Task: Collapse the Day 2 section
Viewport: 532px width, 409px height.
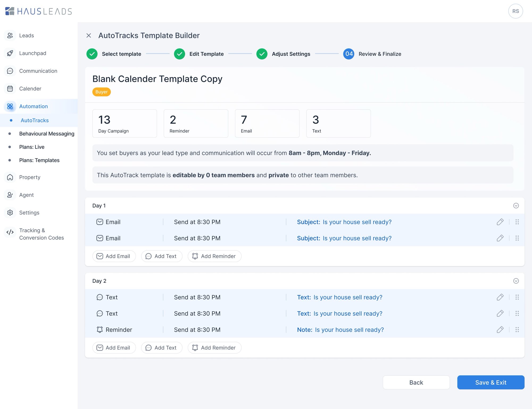Action: click(516, 281)
